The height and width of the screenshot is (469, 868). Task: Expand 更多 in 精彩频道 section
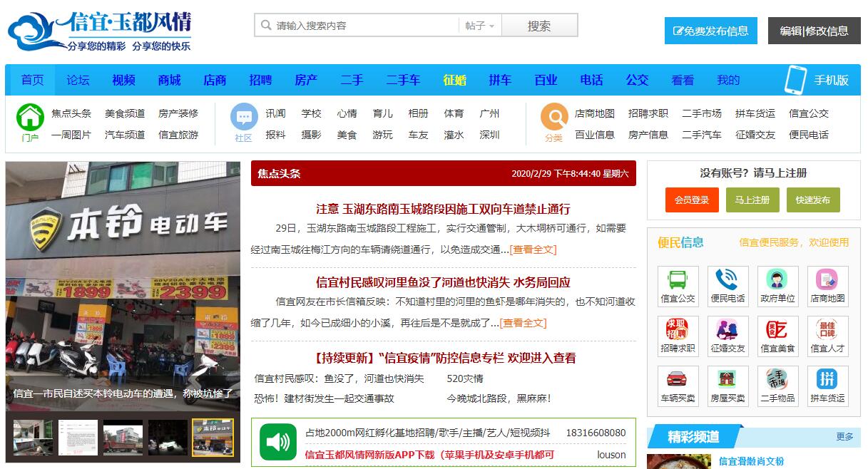click(844, 436)
